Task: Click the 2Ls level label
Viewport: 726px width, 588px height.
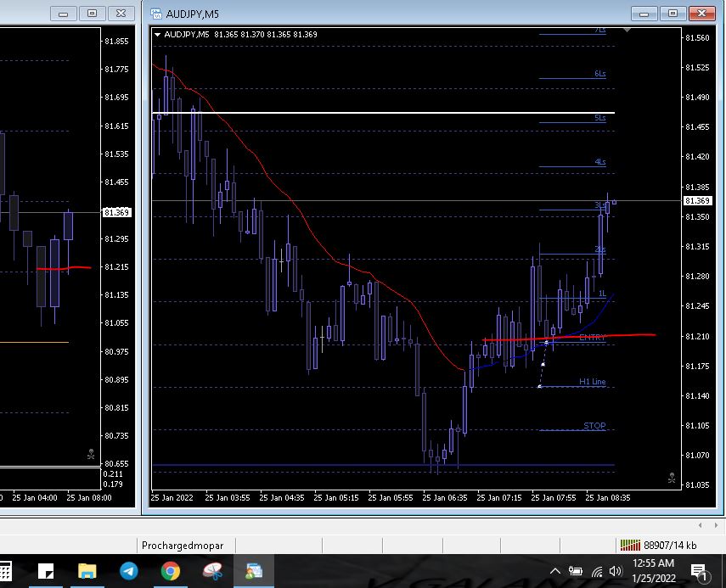Action: tap(600, 249)
